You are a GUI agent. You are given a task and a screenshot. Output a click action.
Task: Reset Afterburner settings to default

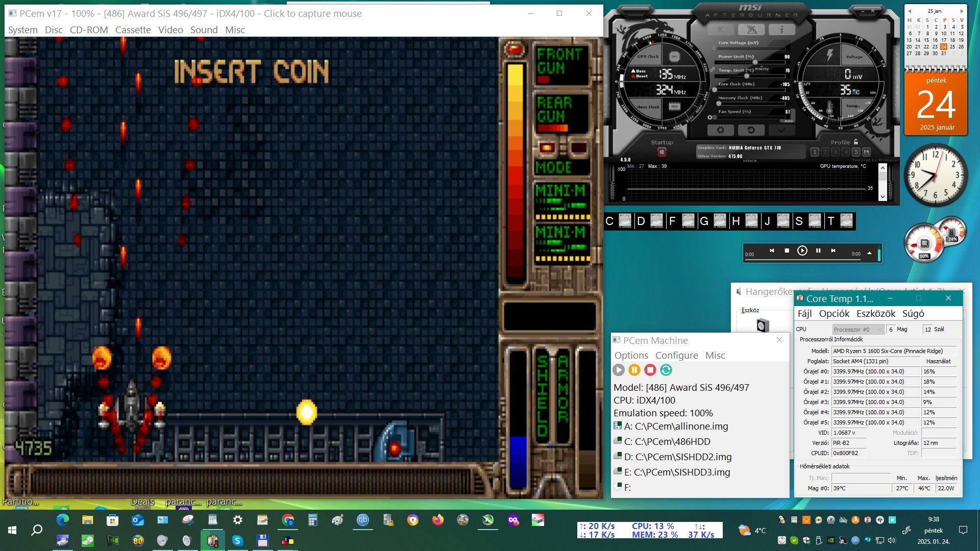pyautogui.click(x=751, y=130)
